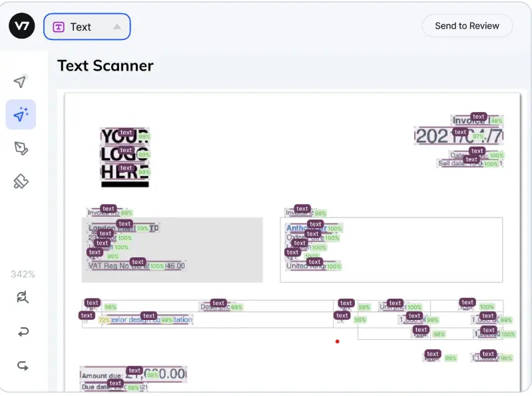Click the 342% zoom level indicator
The width and height of the screenshot is (532, 396).
tap(23, 274)
